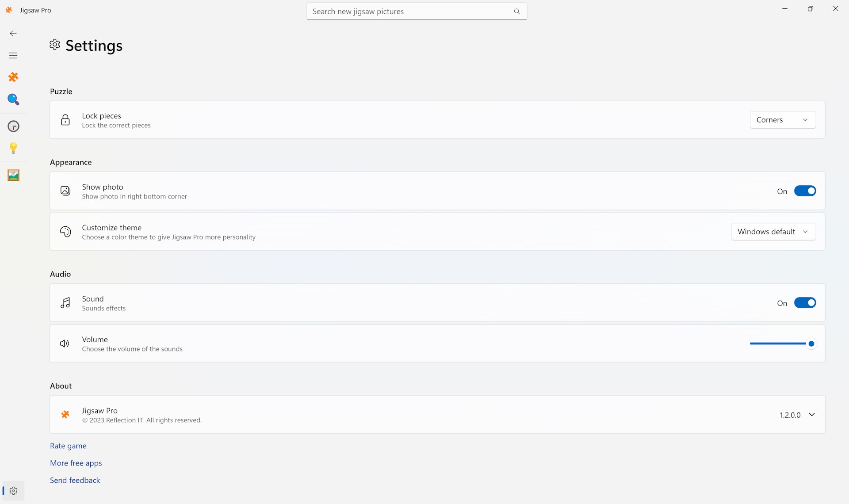The image size is (849, 504).
Task: Open the hamburger navigation menu
Action: (x=13, y=56)
